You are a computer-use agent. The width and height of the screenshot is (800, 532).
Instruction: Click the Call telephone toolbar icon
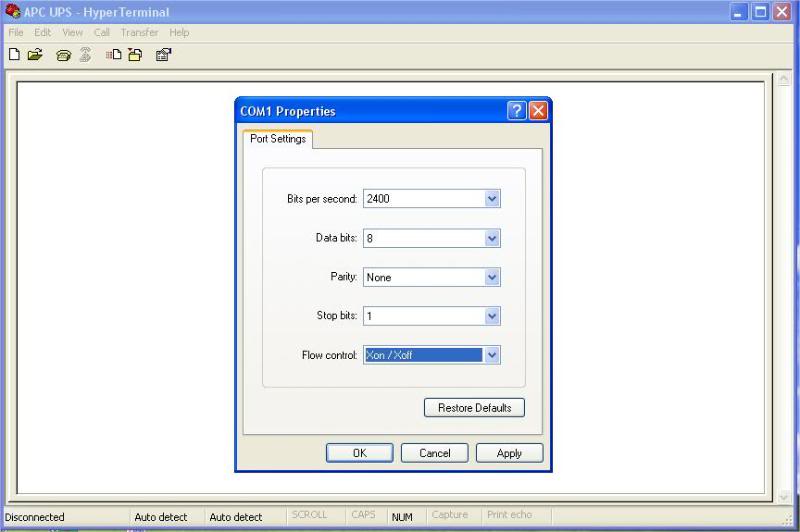pos(64,55)
